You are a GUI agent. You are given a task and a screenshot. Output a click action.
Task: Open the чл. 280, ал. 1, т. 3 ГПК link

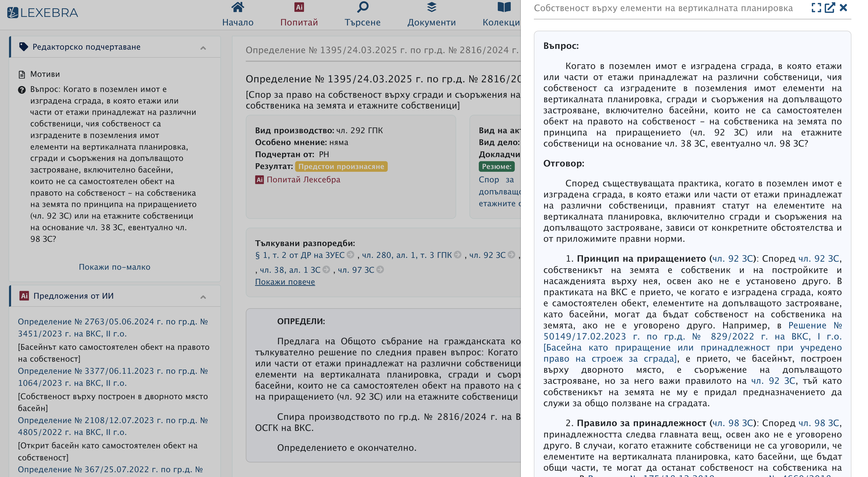(407, 255)
